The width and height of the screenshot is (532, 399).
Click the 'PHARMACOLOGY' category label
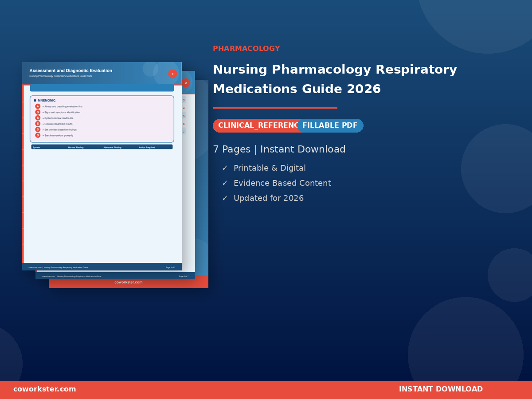pos(246,49)
